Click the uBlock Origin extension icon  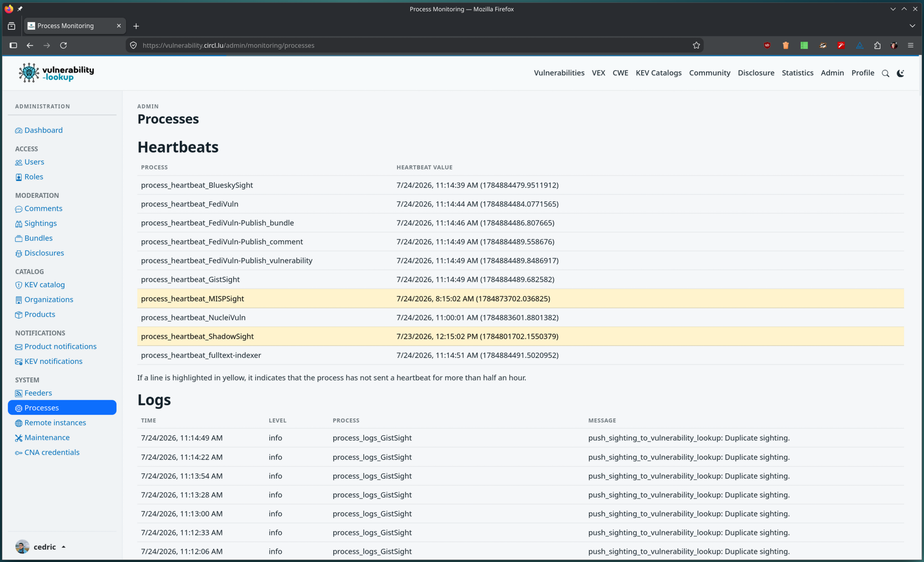click(767, 45)
